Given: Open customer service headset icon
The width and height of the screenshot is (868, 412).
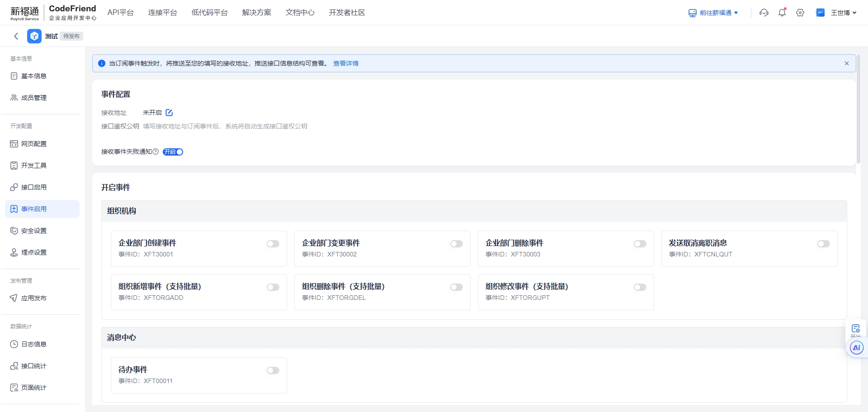Looking at the screenshot, I should [764, 13].
